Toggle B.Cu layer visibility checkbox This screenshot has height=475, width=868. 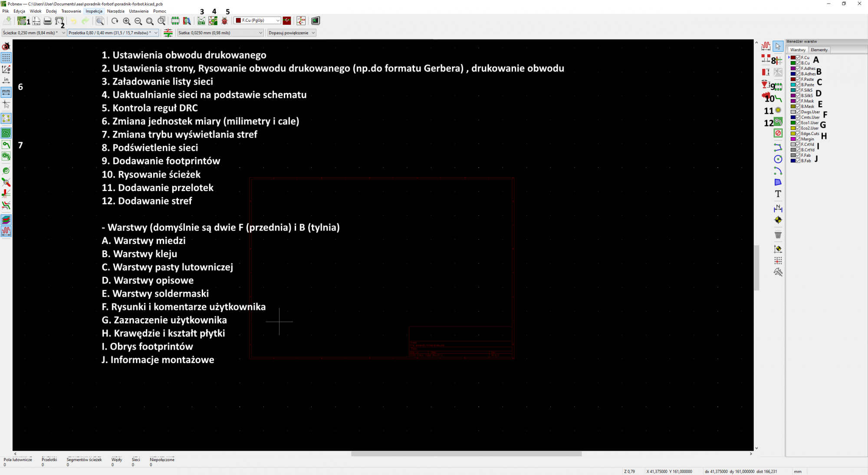(x=798, y=63)
